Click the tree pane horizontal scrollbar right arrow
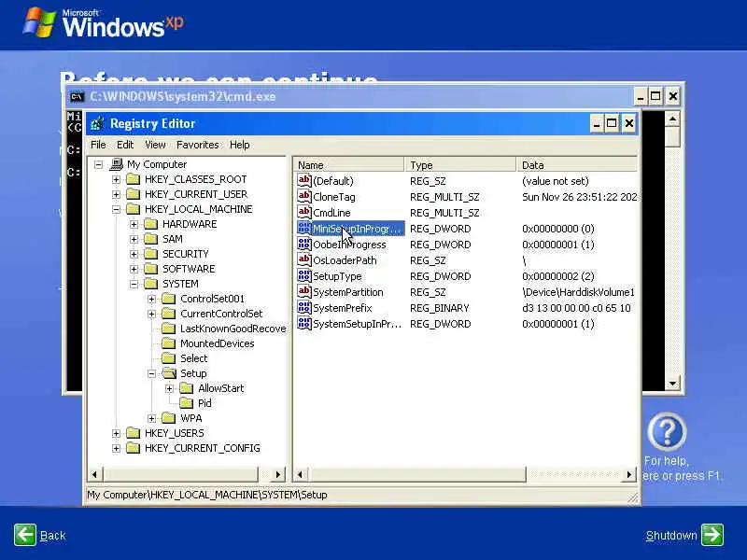The height and width of the screenshot is (560, 747). [x=278, y=474]
